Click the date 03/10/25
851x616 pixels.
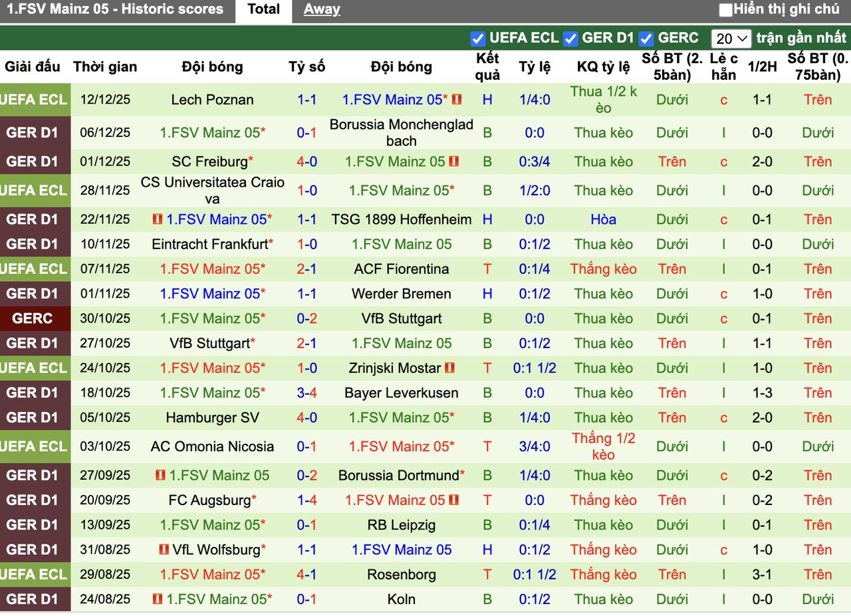[105, 447]
